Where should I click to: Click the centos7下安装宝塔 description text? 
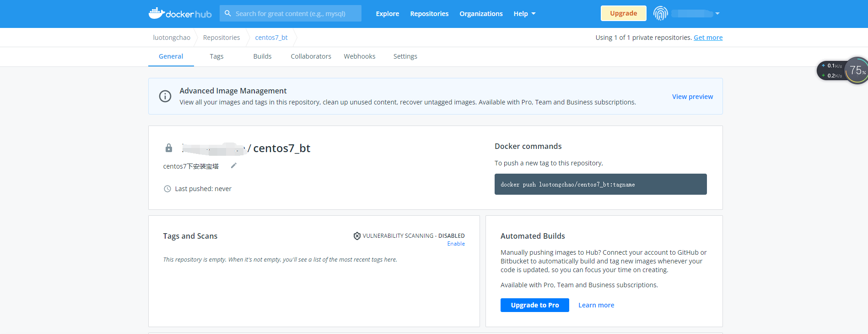[191, 166]
